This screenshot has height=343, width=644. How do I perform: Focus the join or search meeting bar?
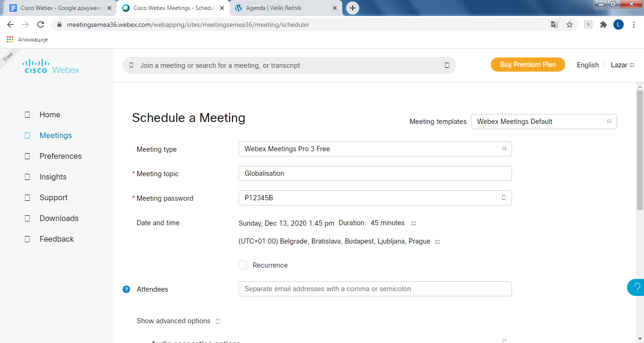point(289,65)
